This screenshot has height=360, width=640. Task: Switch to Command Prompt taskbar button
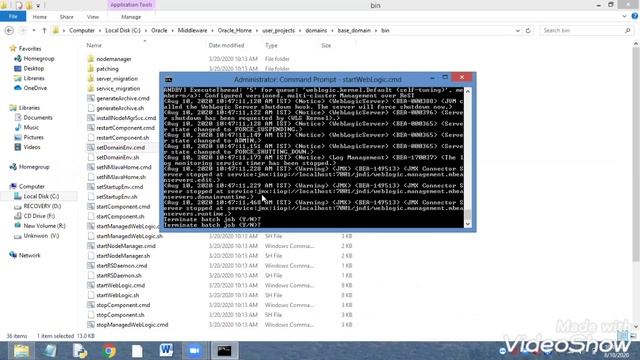point(224,351)
